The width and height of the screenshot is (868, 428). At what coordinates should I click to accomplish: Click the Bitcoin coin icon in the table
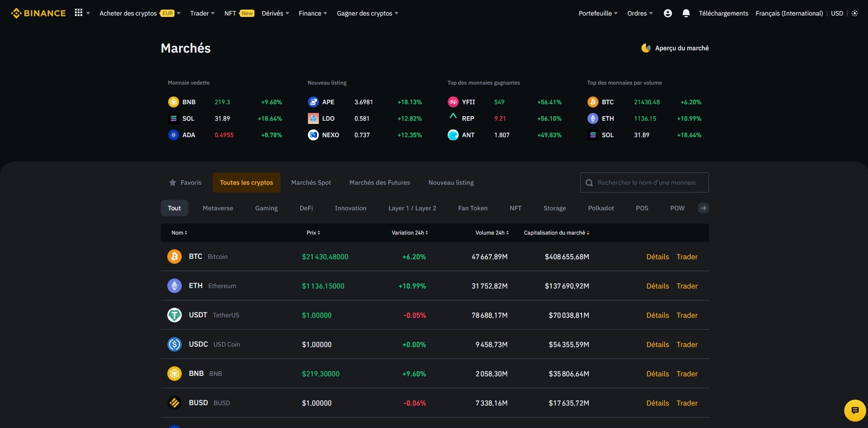coord(175,257)
